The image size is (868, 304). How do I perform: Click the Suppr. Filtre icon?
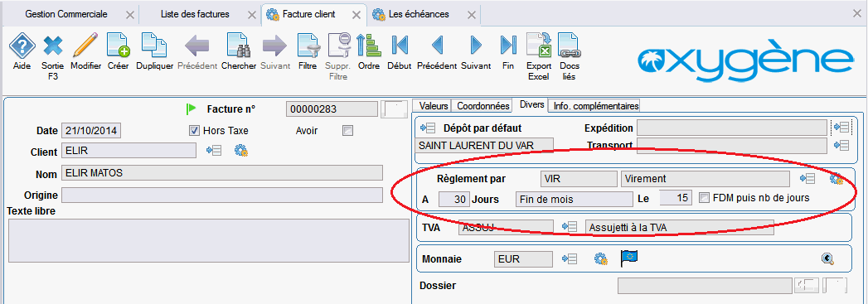pos(339,45)
